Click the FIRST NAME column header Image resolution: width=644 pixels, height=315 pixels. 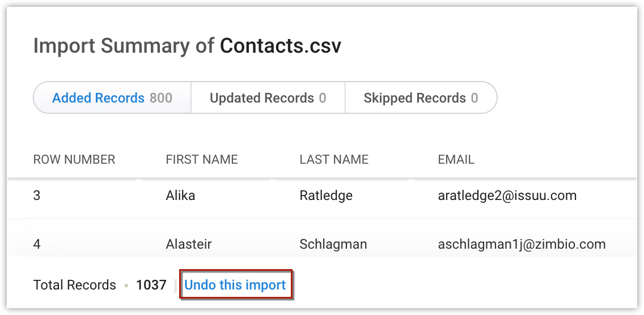point(202,160)
